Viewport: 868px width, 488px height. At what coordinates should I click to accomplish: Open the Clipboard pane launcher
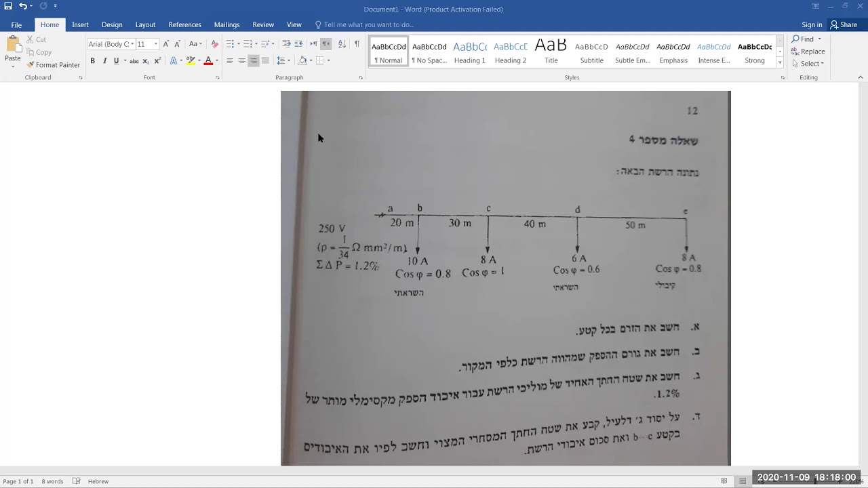81,78
